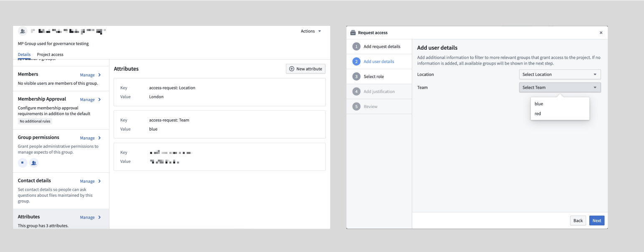The image size is (644, 252).
Task: Select step 4 Add justification
Action: point(379,91)
